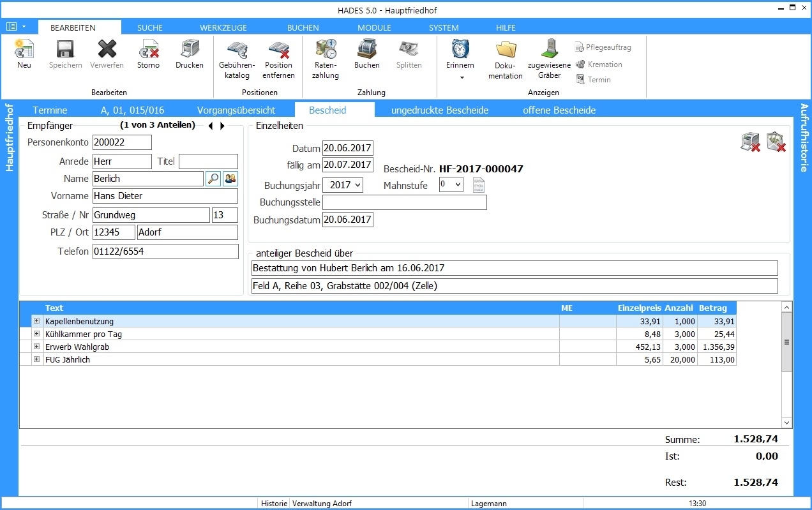Screen dimensions: 812x510
Task: Switch to the Vorgangsübersicht tab
Action: [x=236, y=110]
